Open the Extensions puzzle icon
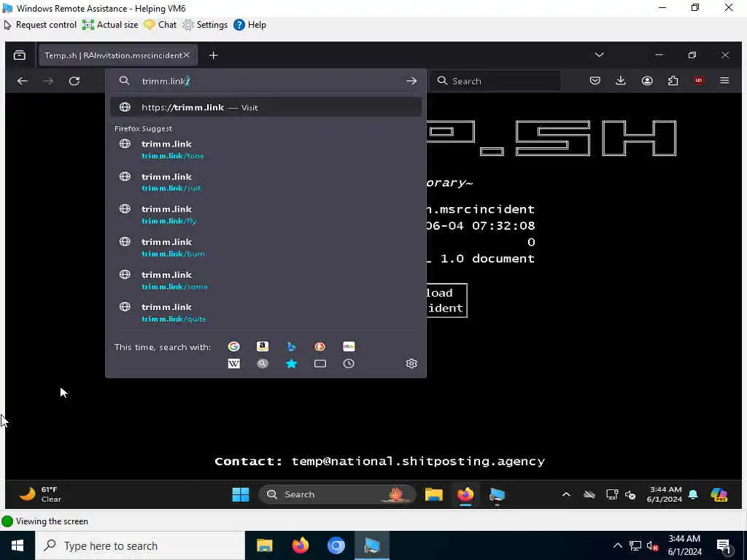 [673, 81]
